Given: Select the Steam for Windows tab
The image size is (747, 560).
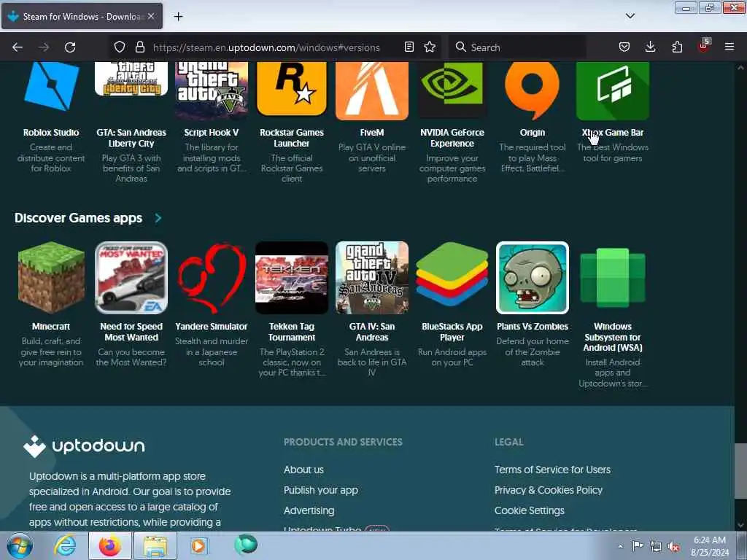Looking at the screenshot, I should click(82, 16).
